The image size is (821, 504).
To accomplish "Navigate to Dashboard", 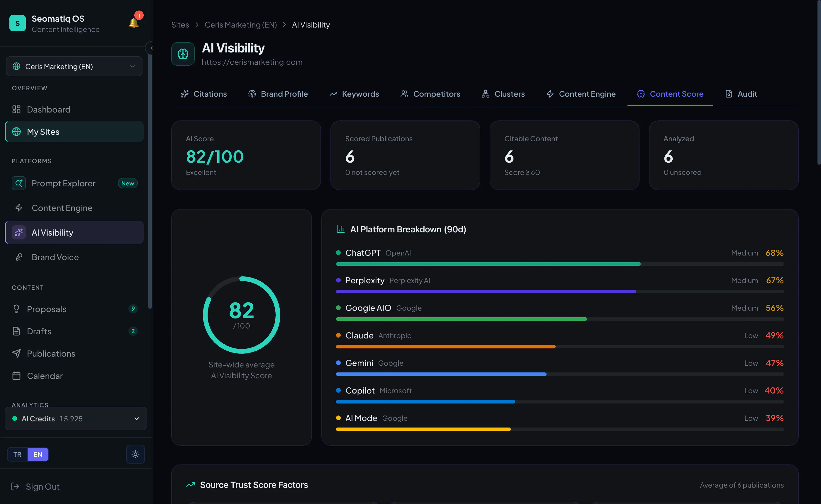I will tap(74, 109).
